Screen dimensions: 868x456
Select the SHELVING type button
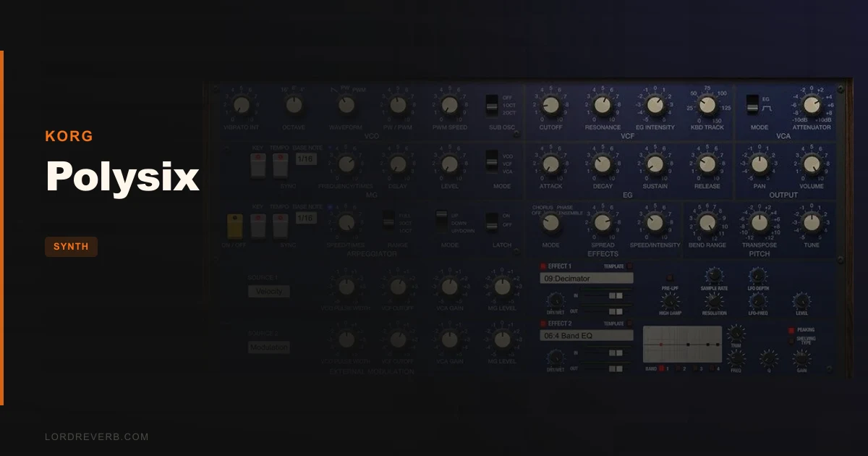[x=791, y=339]
